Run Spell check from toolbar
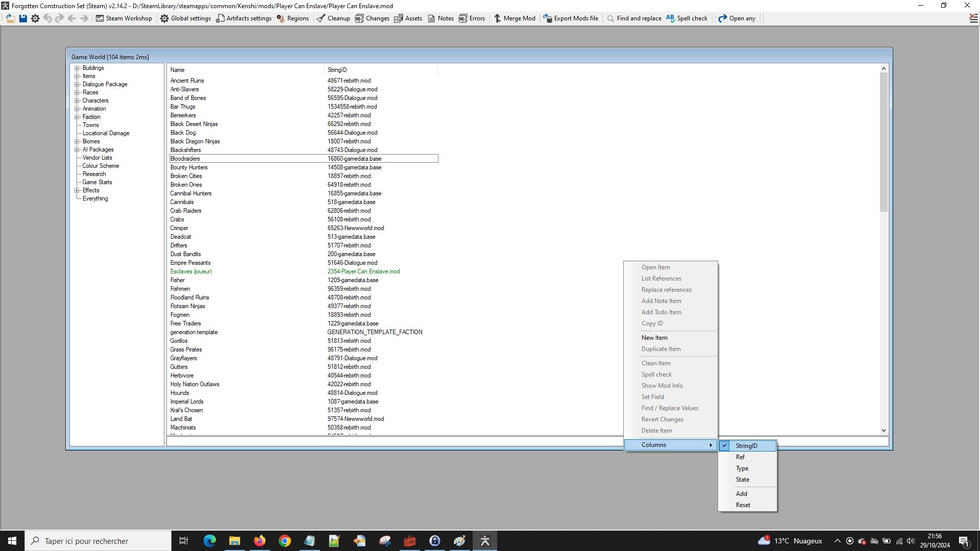Viewport: 980px width, 551px height. point(687,18)
